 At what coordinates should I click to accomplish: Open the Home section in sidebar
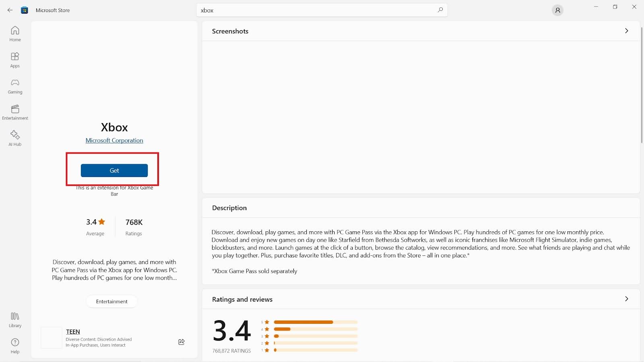(15, 34)
